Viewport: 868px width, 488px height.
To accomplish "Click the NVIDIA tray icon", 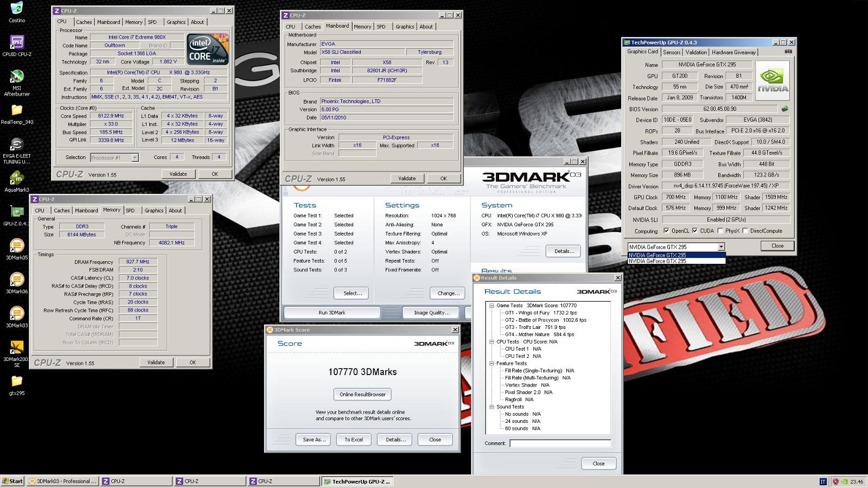I will [x=844, y=481].
